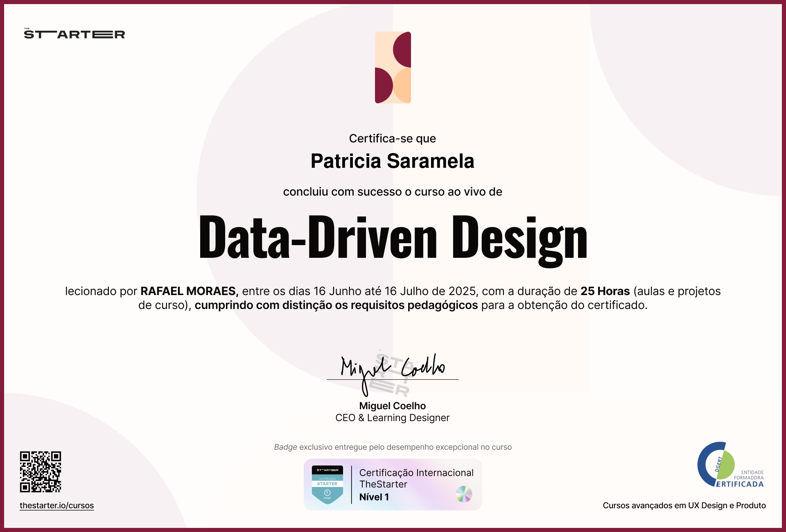Click 'cumprindo com distinção os requisitos pedagógicos'
Viewport: 786px width, 532px height.
click(x=336, y=305)
